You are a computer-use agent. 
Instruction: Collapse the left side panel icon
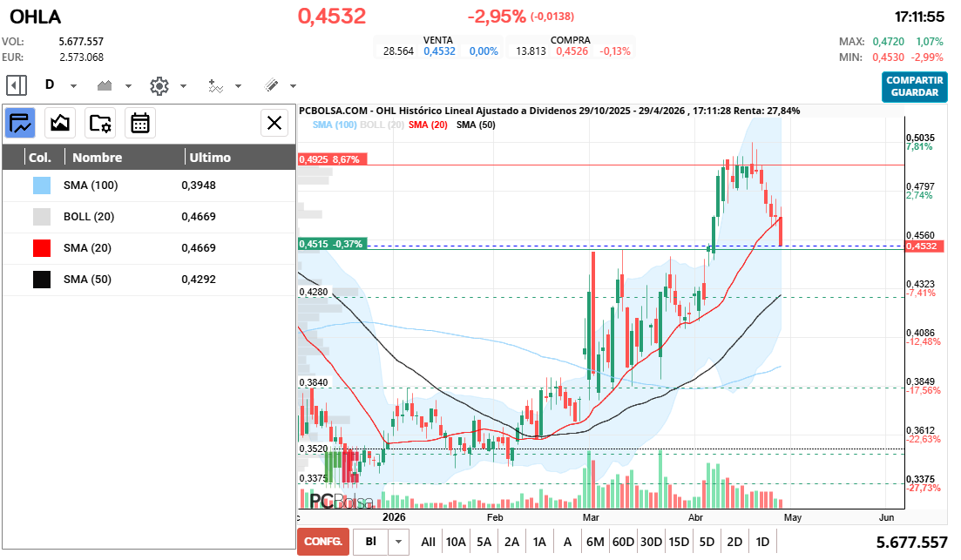click(x=16, y=85)
